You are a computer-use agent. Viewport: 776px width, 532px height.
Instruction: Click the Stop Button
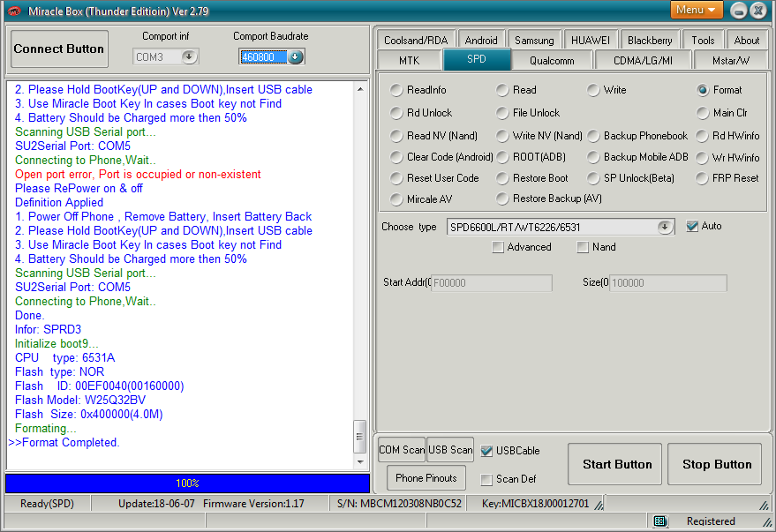714,464
